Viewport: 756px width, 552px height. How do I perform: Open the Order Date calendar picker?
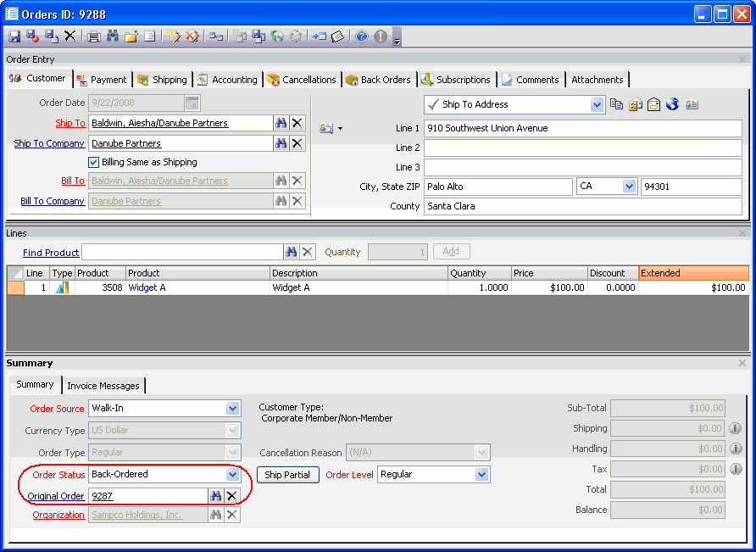(192, 103)
